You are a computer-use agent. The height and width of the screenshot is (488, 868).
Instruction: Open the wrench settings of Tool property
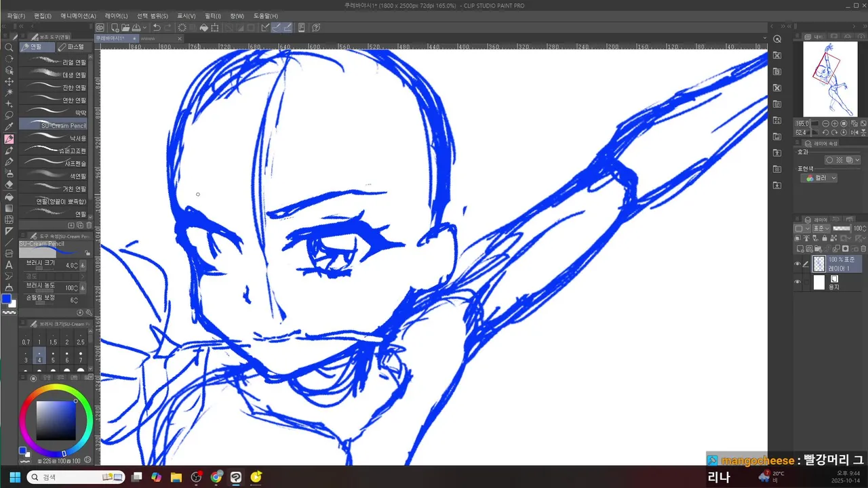(89, 312)
